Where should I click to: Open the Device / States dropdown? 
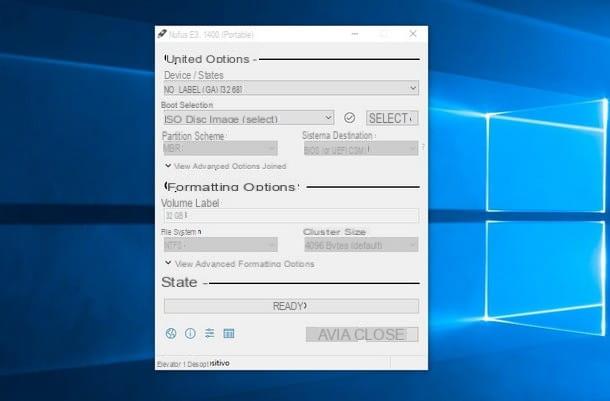click(x=291, y=88)
